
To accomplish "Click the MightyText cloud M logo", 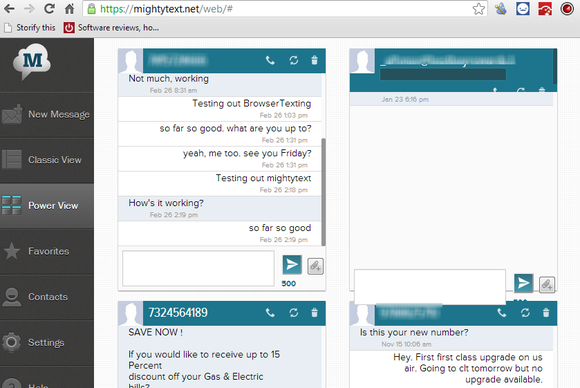I will coord(32,61).
